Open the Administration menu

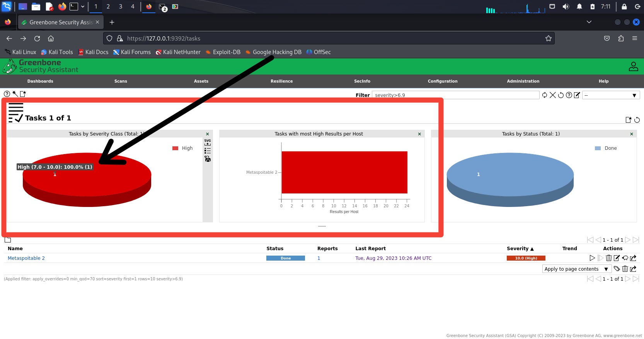[x=523, y=81]
